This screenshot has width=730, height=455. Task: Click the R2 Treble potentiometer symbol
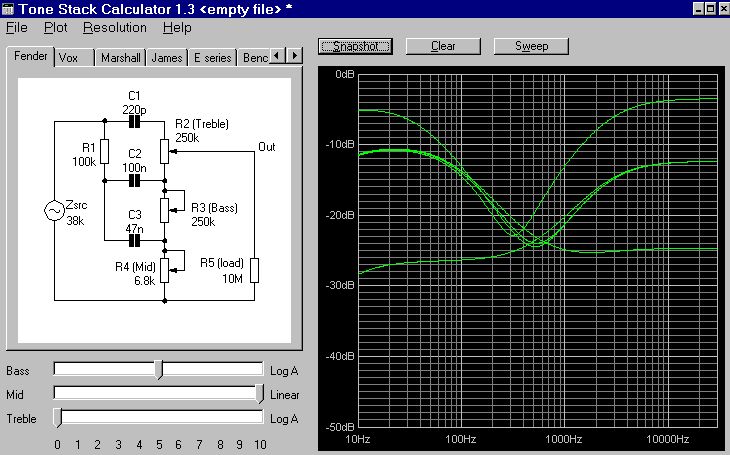(165, 151)
